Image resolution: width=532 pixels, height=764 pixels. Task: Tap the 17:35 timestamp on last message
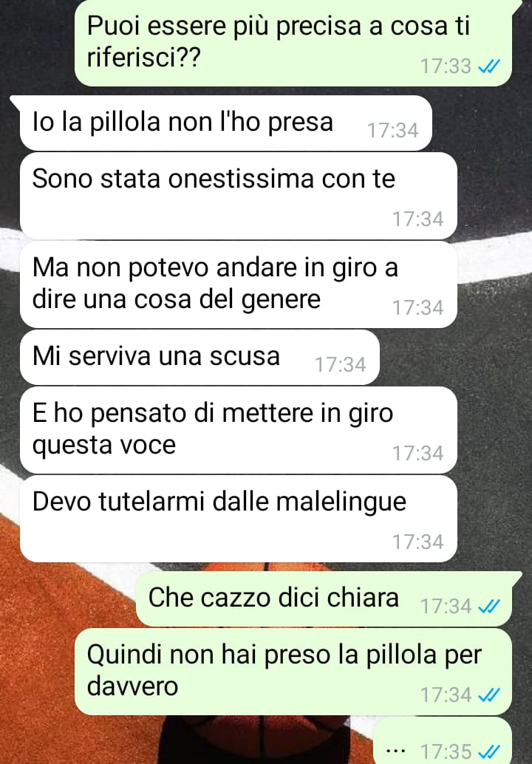tap(446, 751)
